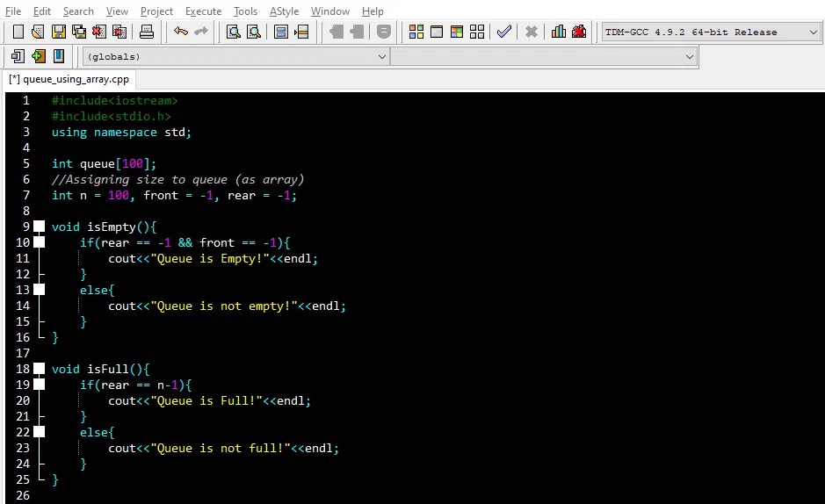
Task: Open the Edit menu
Action: tap(41, 11)
